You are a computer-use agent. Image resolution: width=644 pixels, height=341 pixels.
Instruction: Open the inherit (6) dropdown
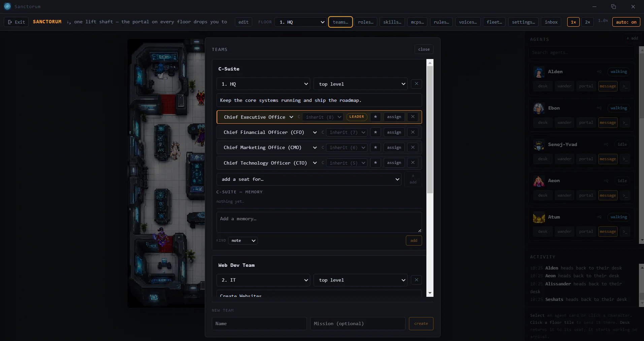(x=347, y=147)
